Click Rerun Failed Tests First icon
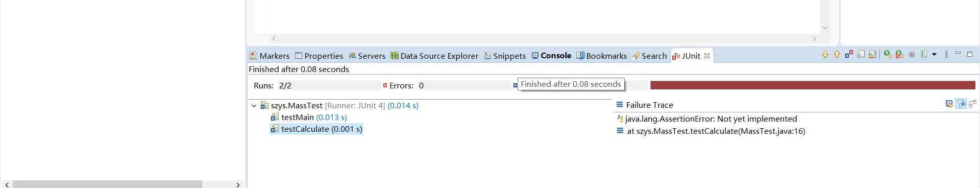 tap(900, 54)
